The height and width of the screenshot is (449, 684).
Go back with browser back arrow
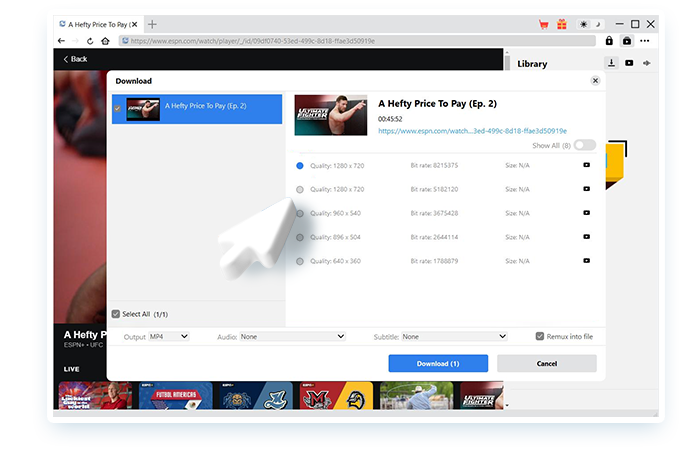coord(61,41)
